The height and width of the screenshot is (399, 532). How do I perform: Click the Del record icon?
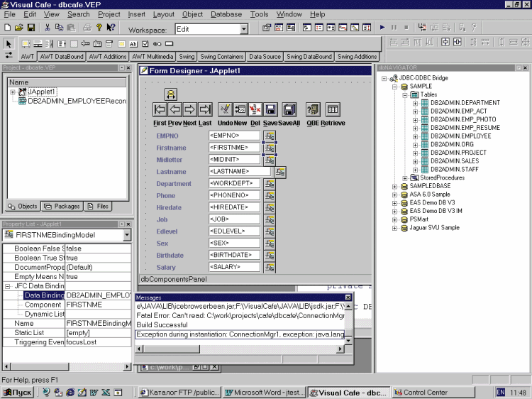255,109
